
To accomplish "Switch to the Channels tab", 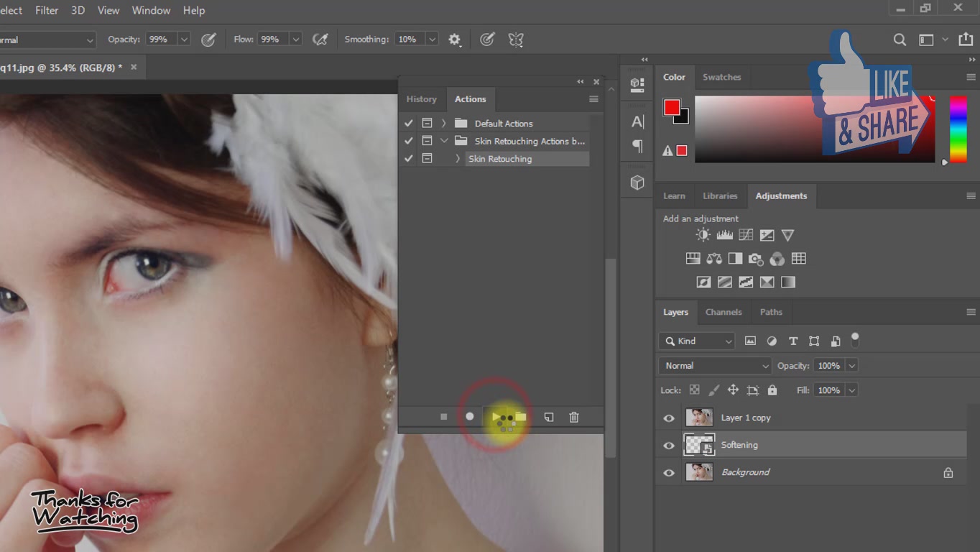I will click(723, 312).
